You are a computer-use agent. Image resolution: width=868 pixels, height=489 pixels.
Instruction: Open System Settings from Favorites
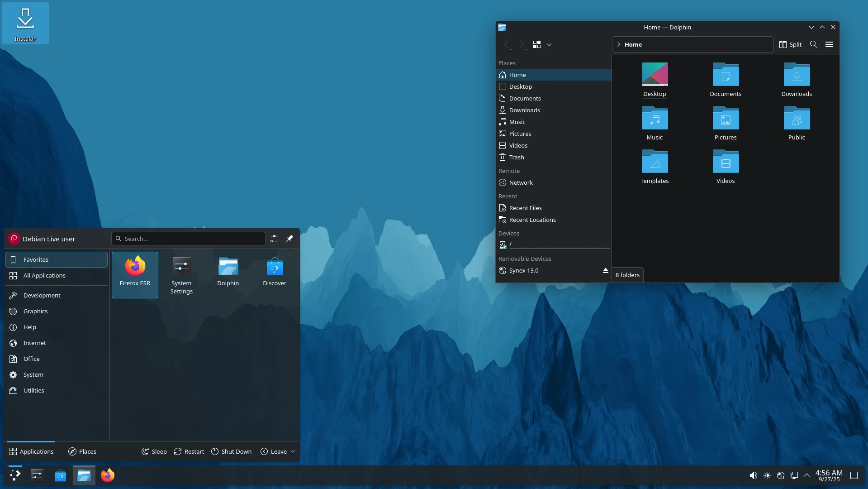181,274
